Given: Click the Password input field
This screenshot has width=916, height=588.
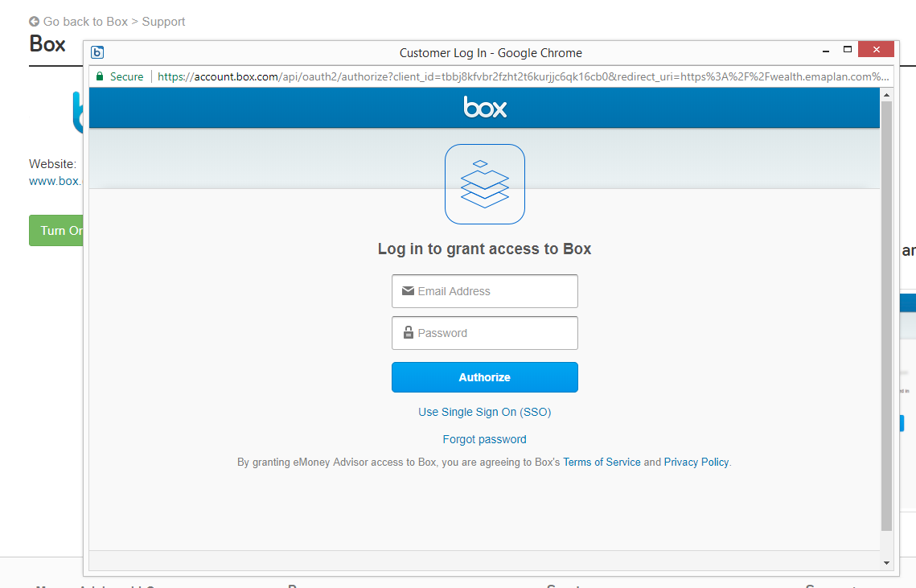Looking at the screenshot, I should [484, 333].
